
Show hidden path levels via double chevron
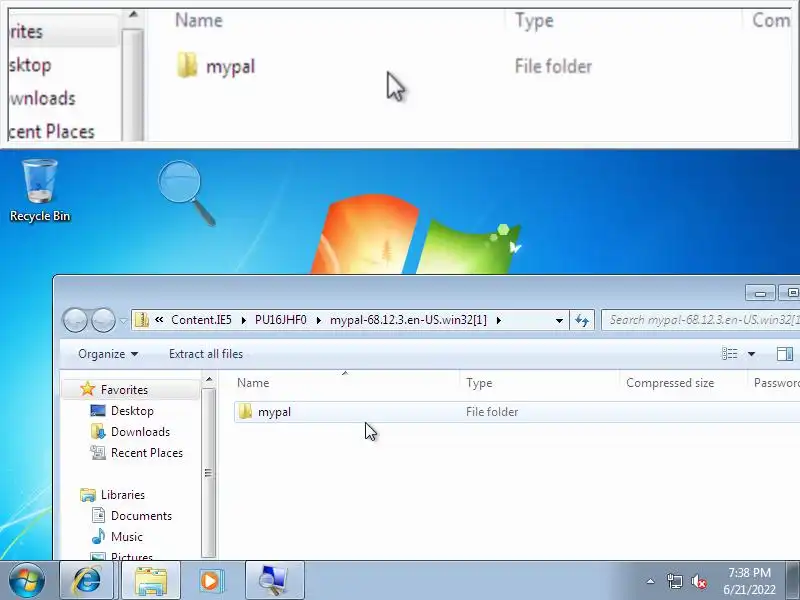pos(159,320)
